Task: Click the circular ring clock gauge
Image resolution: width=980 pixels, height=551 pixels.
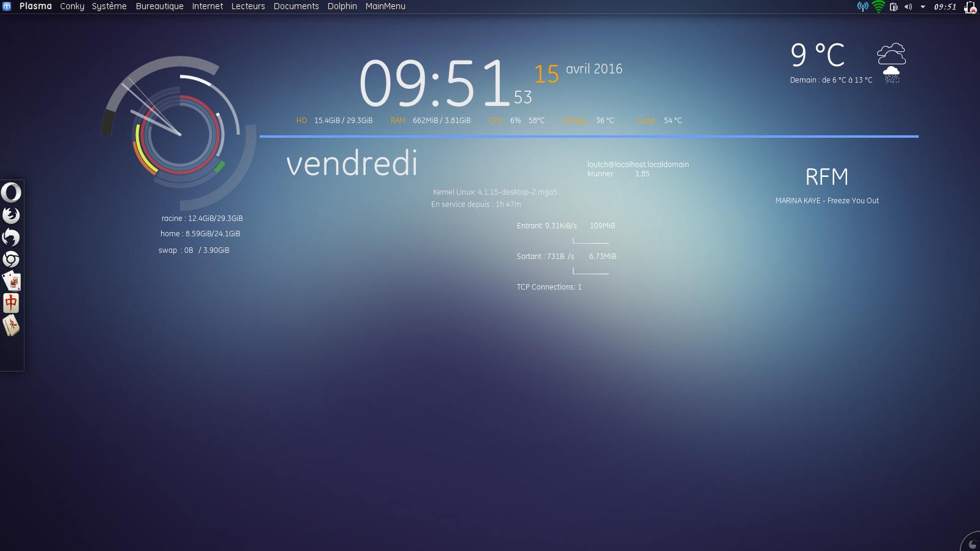Action: click(179, 133)
